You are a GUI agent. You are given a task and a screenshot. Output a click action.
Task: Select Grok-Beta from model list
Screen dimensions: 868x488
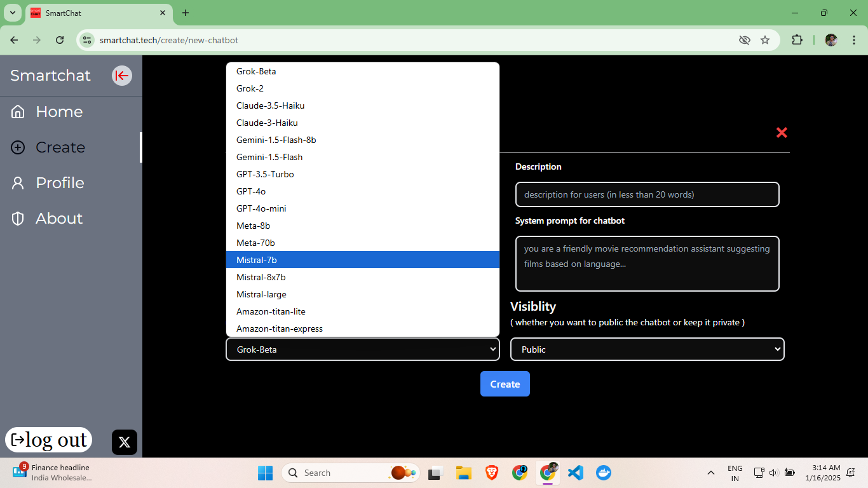363,71
